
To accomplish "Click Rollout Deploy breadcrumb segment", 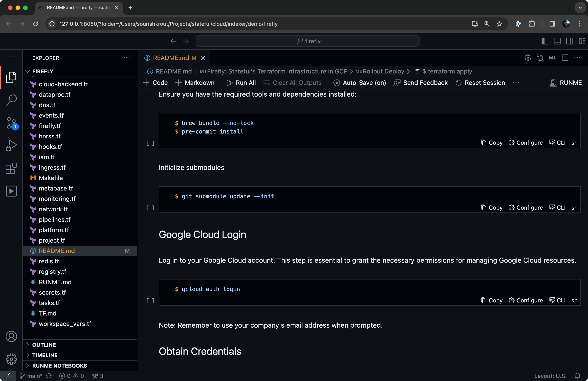I will pos(380,71).
